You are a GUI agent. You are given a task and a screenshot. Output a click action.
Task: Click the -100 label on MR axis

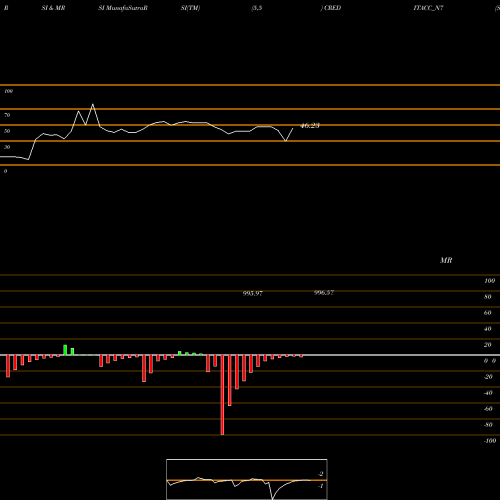(490, 441)
